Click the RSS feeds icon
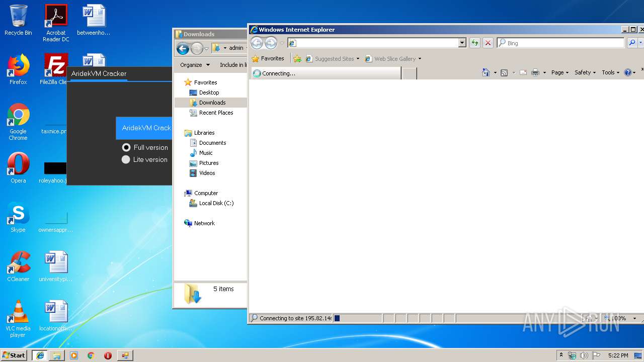The image size is (644, 362). click(x=504, y=72)
